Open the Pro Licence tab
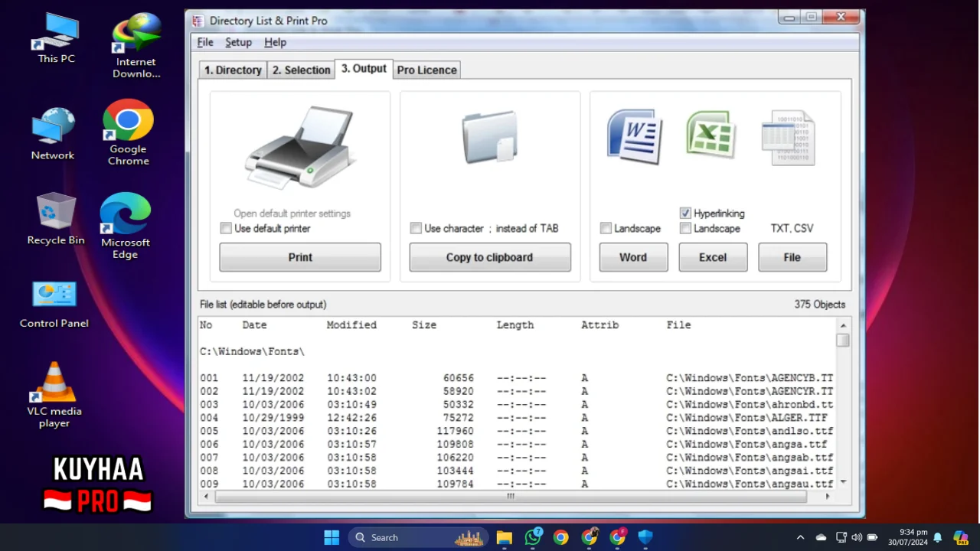980x551 pixels. (x=426, y=70)
